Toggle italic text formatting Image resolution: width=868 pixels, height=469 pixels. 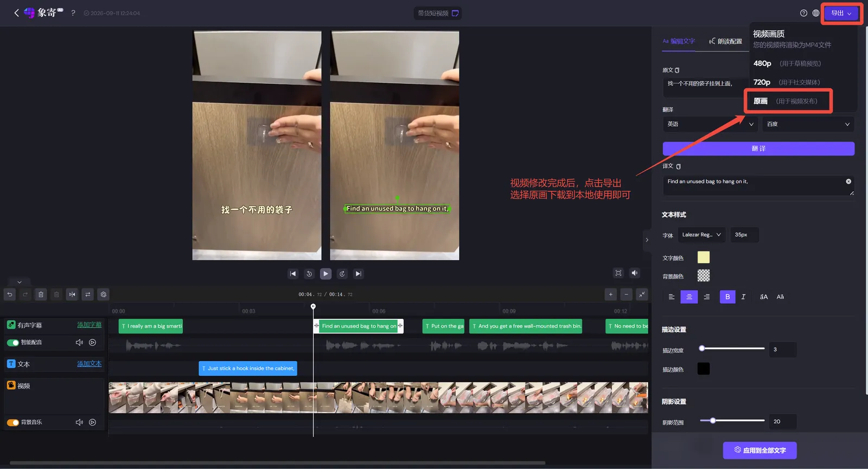[743, 297]
